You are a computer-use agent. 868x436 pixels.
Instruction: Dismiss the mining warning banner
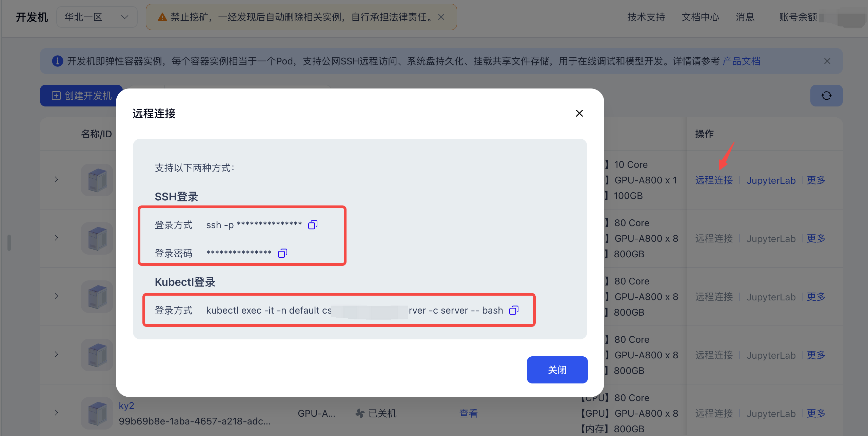pos(441,17)
